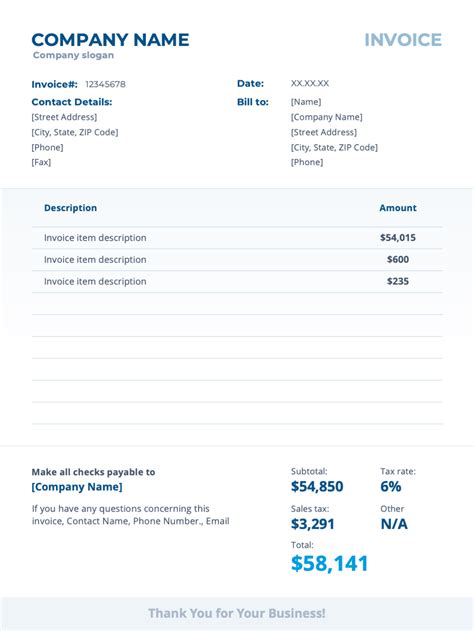The width and height of the screenshot is (474, 631).
Task: Select the Bill to [Name] placeholder
Action: tap(306, 102)
